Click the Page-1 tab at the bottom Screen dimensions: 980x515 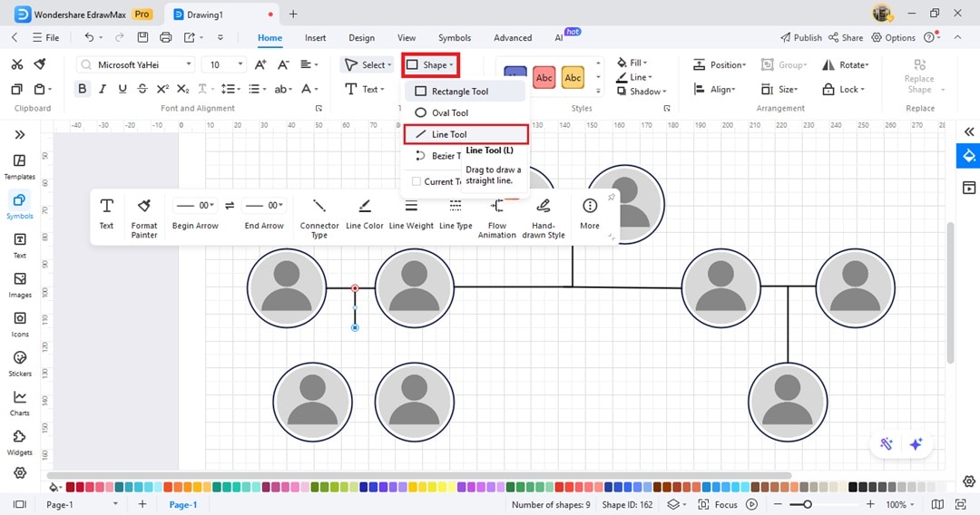coord(183,504)
